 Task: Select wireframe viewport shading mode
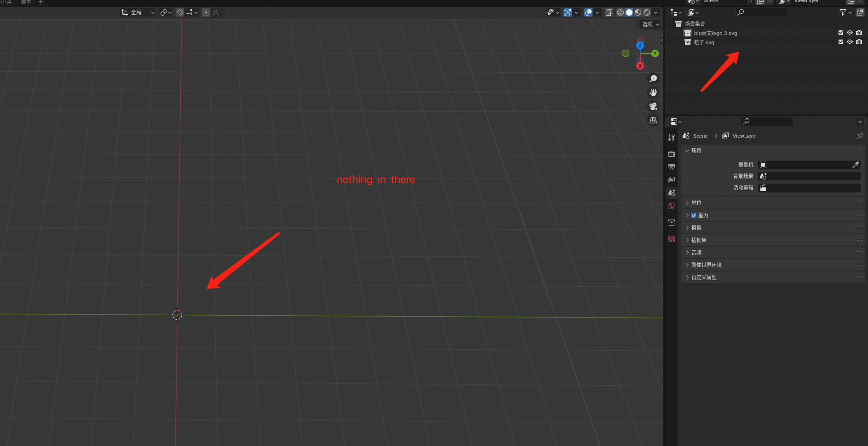point(621,12)
